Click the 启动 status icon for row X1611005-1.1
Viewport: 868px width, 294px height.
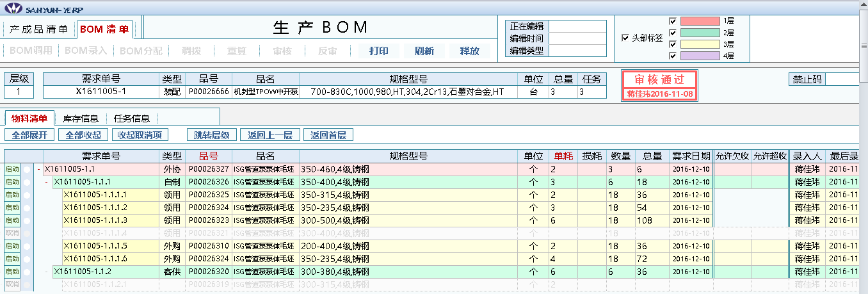[x=12, y=169]
